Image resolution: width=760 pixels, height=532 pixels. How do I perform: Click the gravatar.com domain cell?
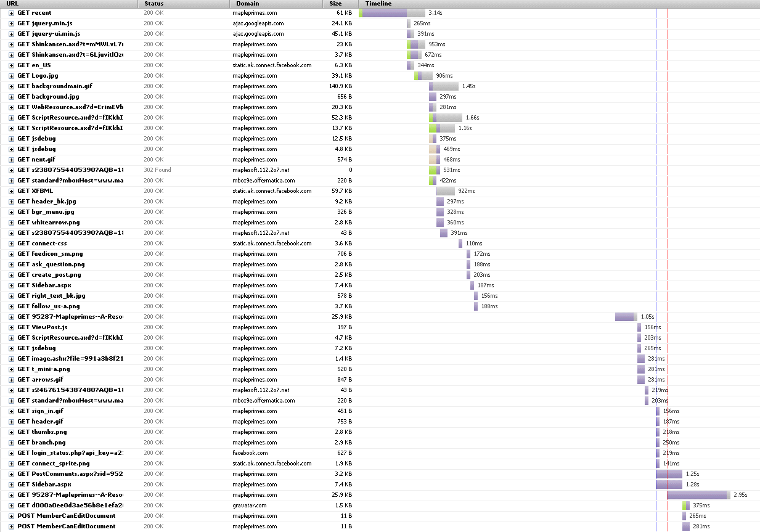point(250,505)
